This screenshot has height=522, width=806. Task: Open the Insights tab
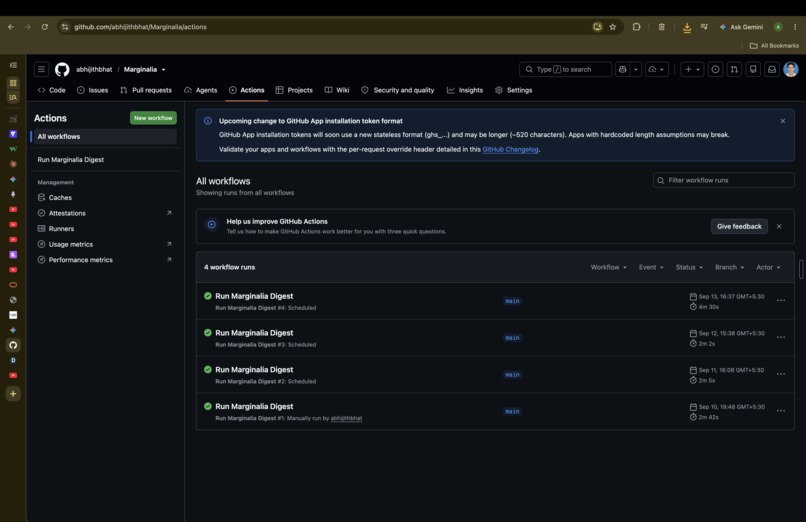point(465,90)
